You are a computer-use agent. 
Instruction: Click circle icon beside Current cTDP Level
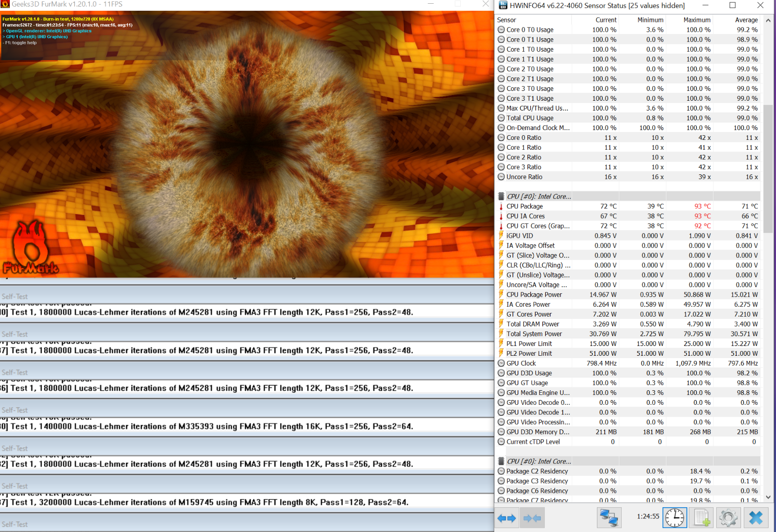point(501,442)
